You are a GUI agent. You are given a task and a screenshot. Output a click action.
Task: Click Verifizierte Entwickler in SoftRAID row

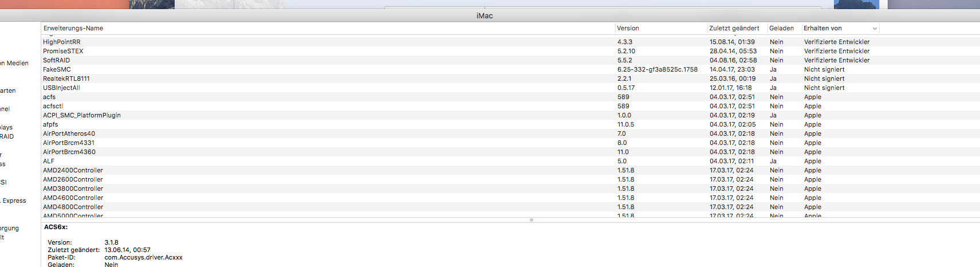pos(837,60)
